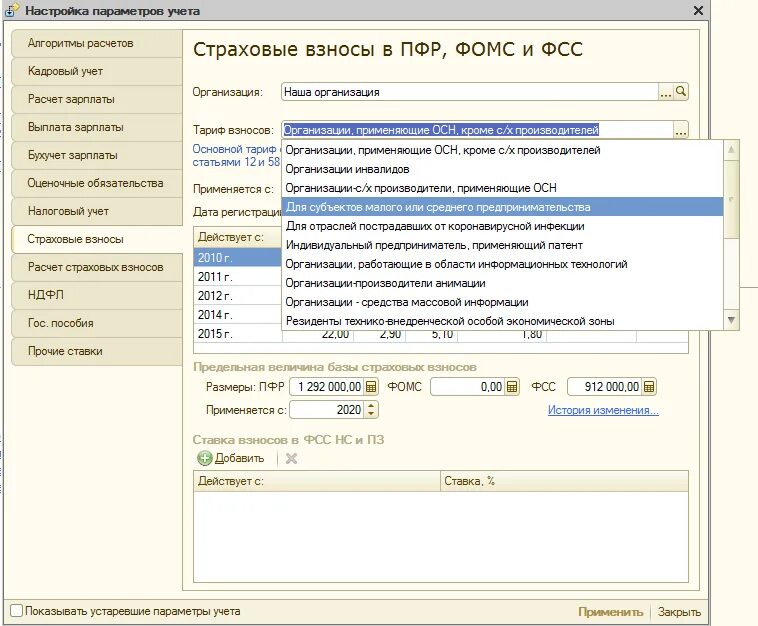Click window title icon of Настройка параметров учета
The image size is (758, 626).
coord(12,10)
